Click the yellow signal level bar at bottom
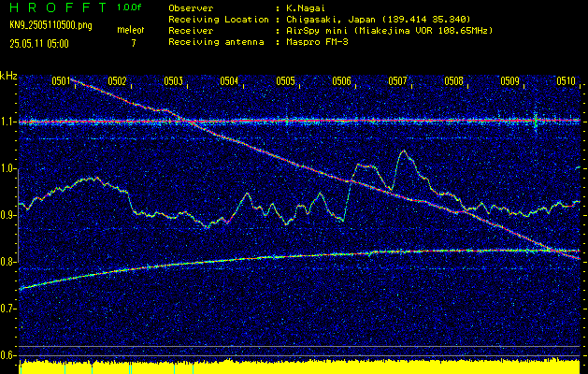Image resolution: width=588 pixels, height=374 pixels. pos(299,367)
